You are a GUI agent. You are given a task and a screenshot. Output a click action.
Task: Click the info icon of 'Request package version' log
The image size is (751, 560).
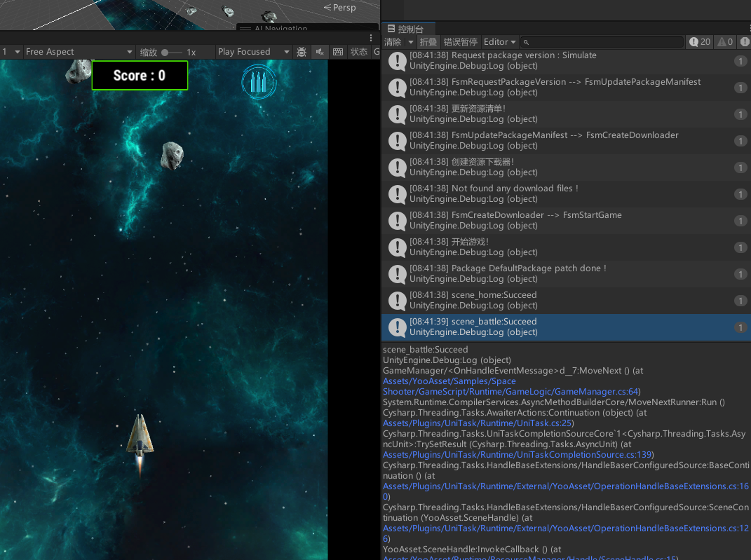click(398, 61)
